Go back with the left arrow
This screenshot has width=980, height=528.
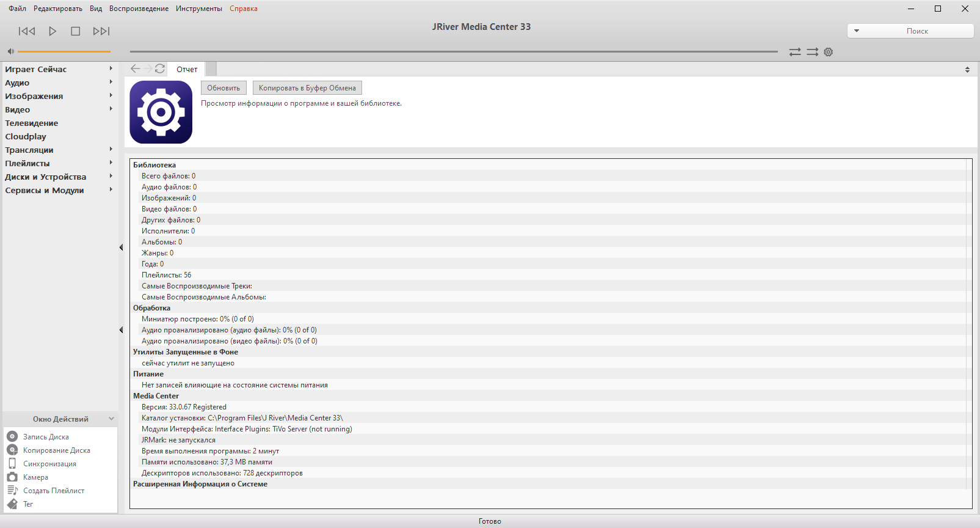click(136, 68)
